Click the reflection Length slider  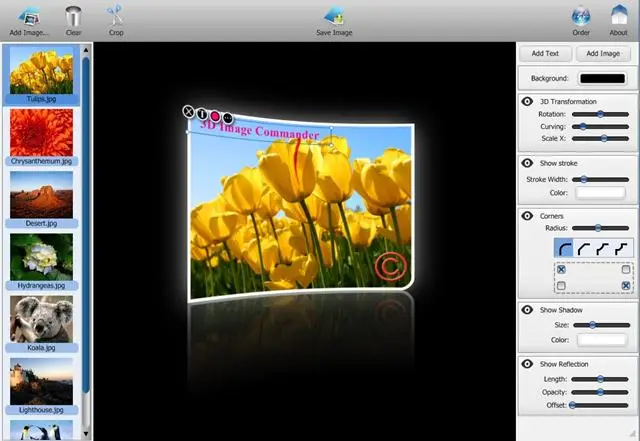[600, 379]
